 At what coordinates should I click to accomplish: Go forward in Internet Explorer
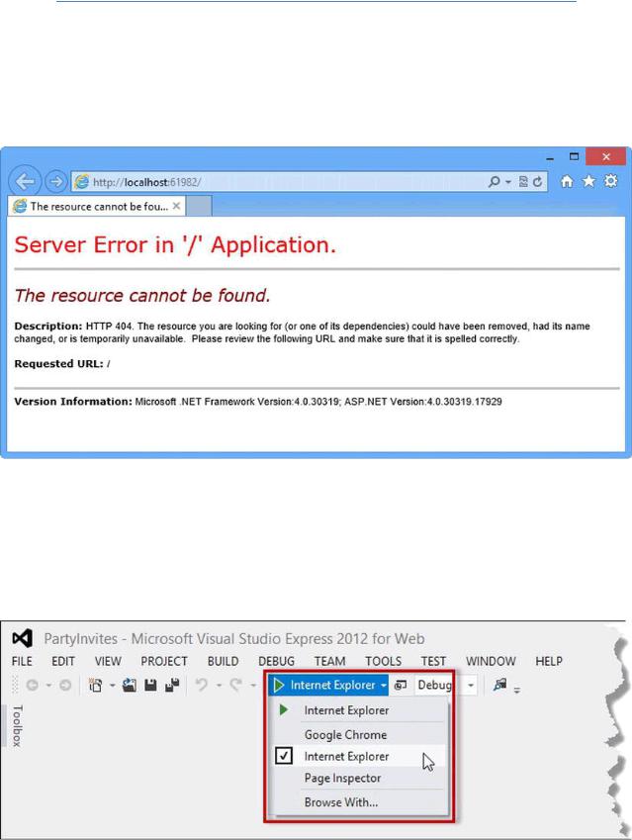click(x=55, y=182)
